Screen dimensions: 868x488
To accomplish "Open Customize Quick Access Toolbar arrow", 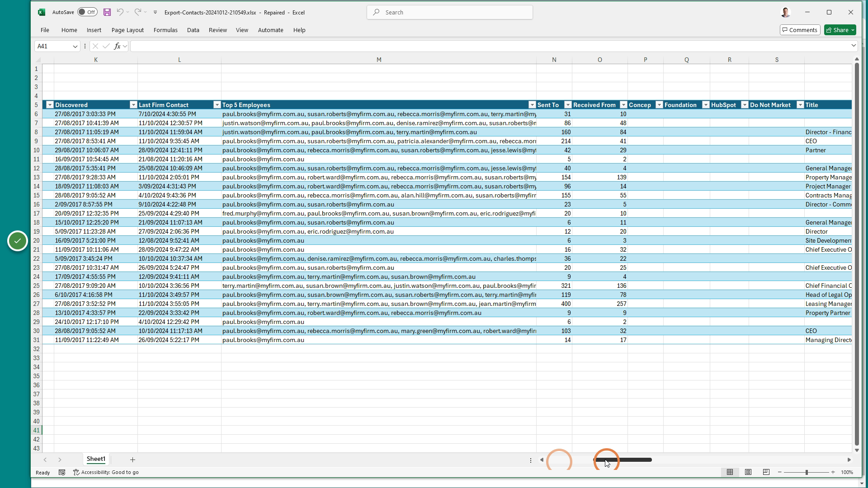I will point(155,12).
